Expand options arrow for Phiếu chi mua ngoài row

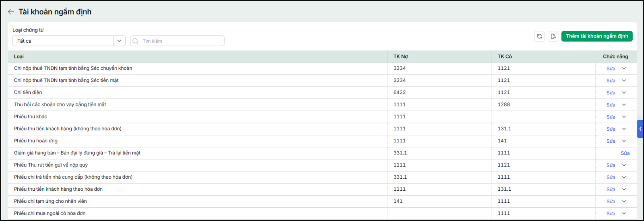coord(624,214)
